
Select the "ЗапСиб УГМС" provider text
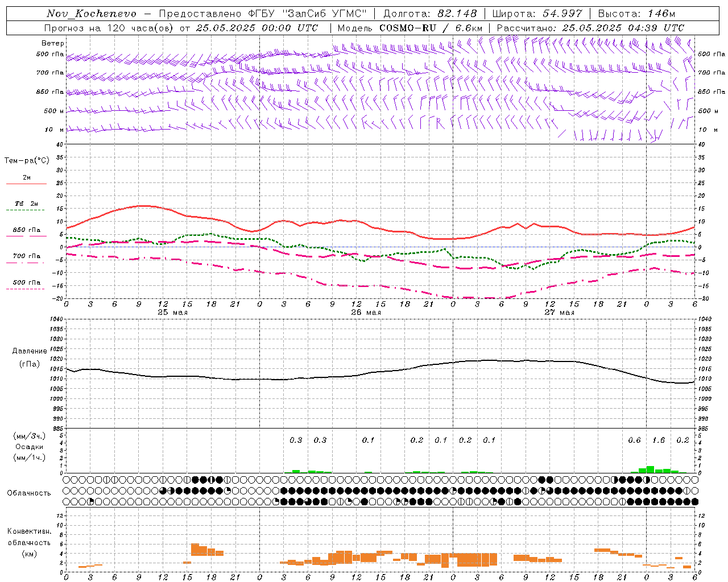click(x=325, y=14)
